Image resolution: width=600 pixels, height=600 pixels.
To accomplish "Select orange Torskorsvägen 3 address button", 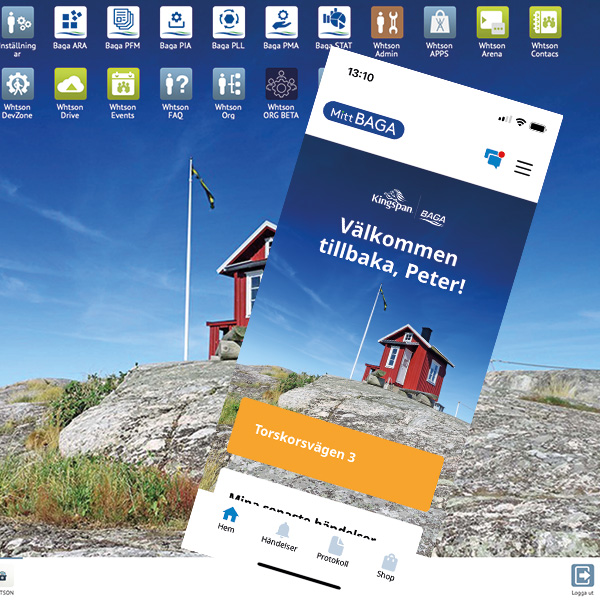I will [x=336, y=455].
